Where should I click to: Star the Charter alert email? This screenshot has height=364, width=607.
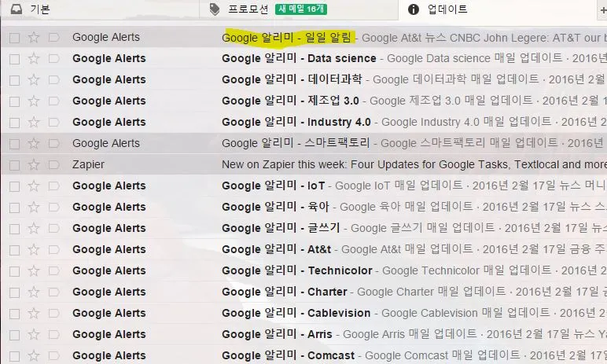pyautogui.click(x=34, y=292)
